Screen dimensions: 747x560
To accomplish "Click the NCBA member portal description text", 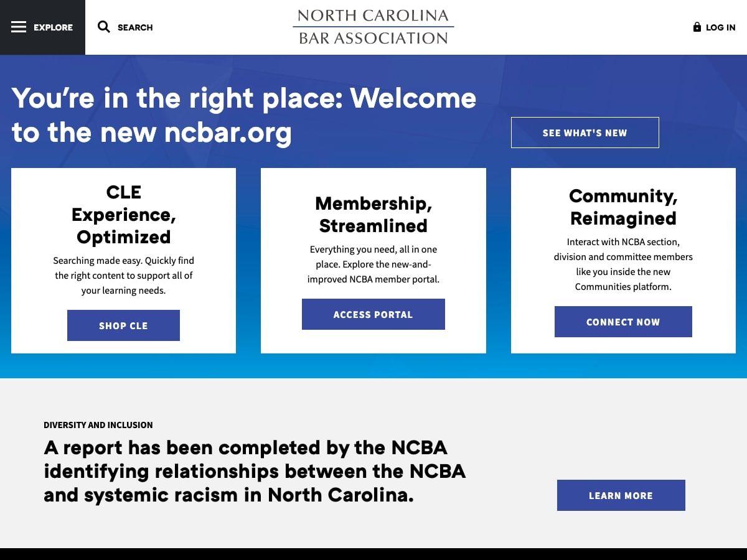I will pos(374,264).
